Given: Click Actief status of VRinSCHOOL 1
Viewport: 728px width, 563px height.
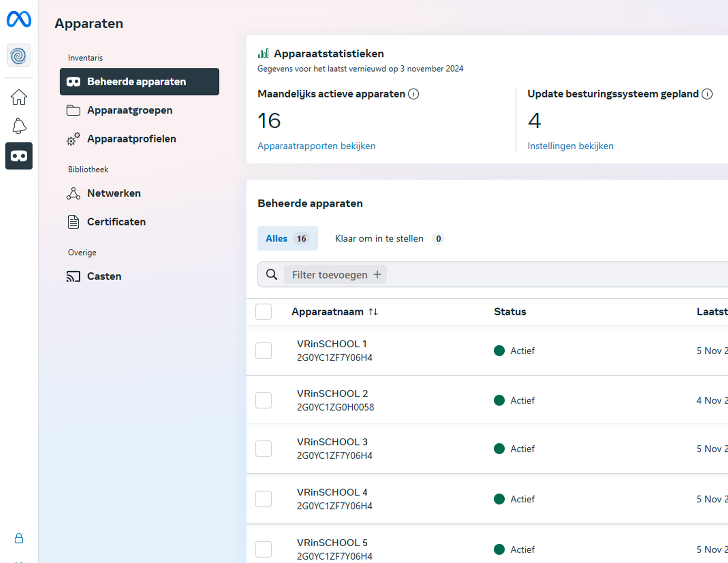Looking at the screenshot, I should pyautogui.click(x=514, y=350).
